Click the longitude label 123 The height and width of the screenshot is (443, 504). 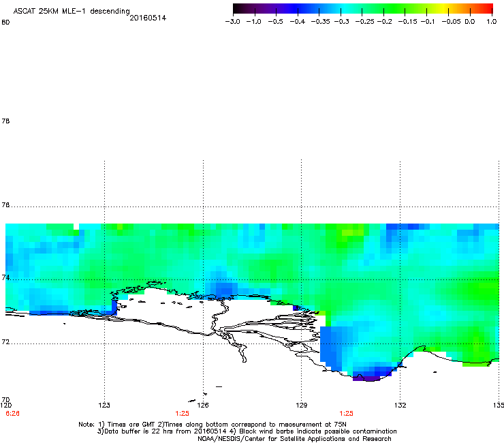(104, 405)
